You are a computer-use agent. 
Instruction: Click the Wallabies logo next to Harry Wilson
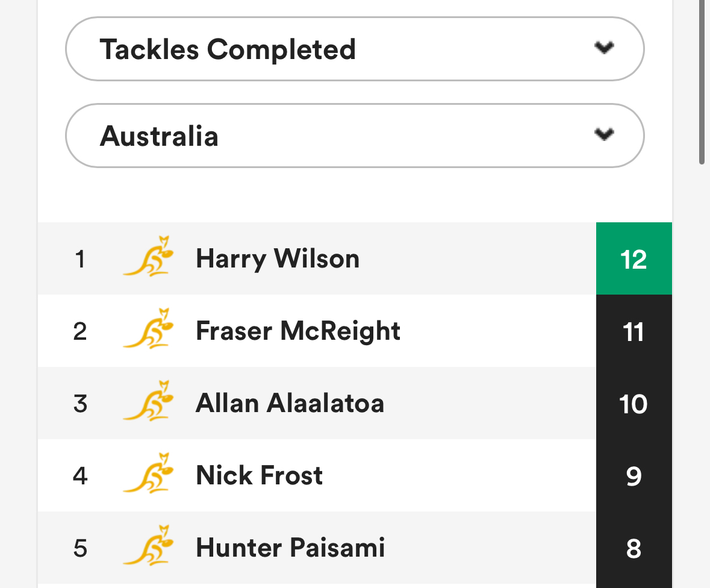(x=149, y=256)
